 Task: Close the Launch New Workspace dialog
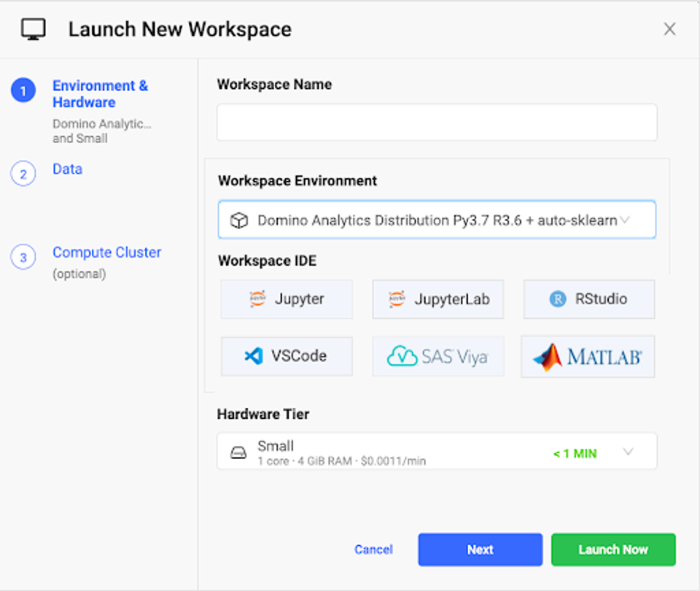pos(669,29)
